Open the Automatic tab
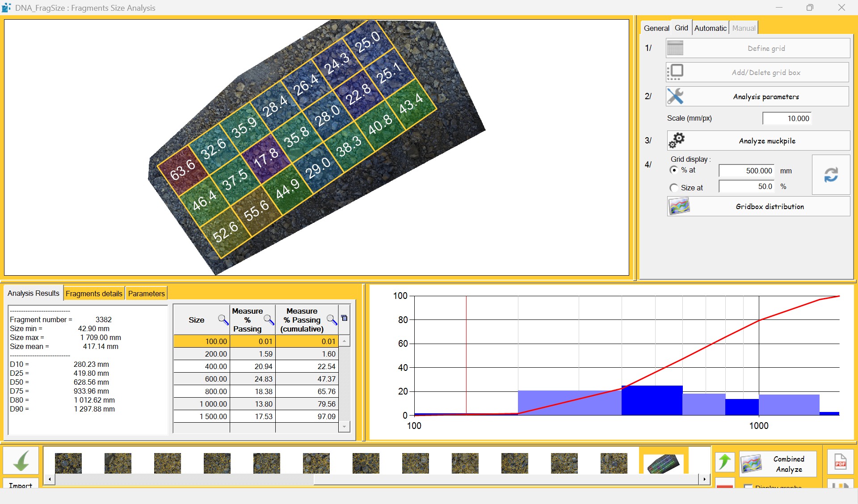858x504 pixels. point(710,28)
